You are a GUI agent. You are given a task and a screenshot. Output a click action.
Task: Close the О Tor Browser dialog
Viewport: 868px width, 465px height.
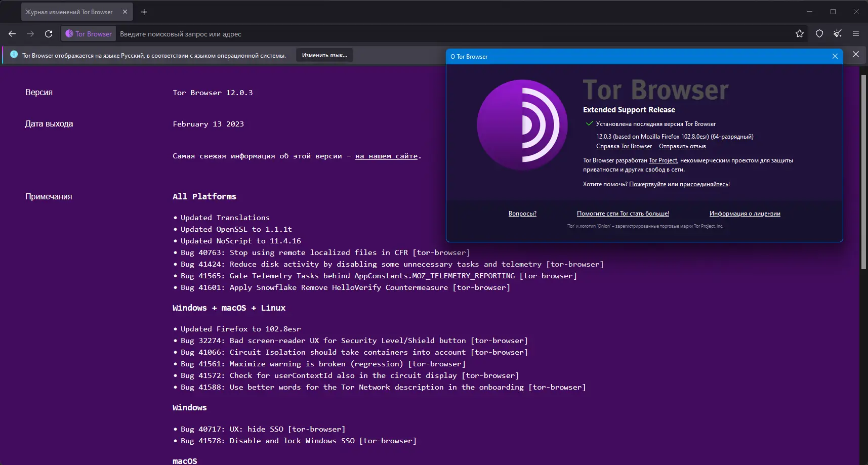[x=835, y=56]
